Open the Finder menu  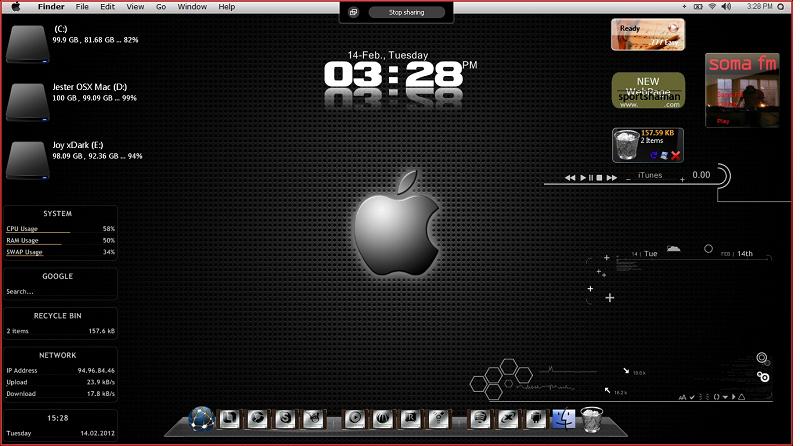(x=51, y=7)
